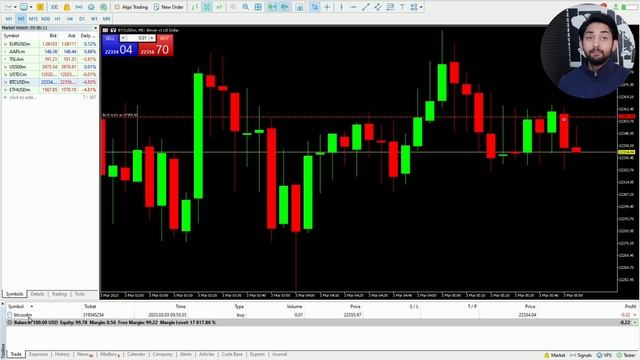The height and width of the screenshot is (360, 640).
Task: Select the M15 timeframe
Action: click(33, 19)
